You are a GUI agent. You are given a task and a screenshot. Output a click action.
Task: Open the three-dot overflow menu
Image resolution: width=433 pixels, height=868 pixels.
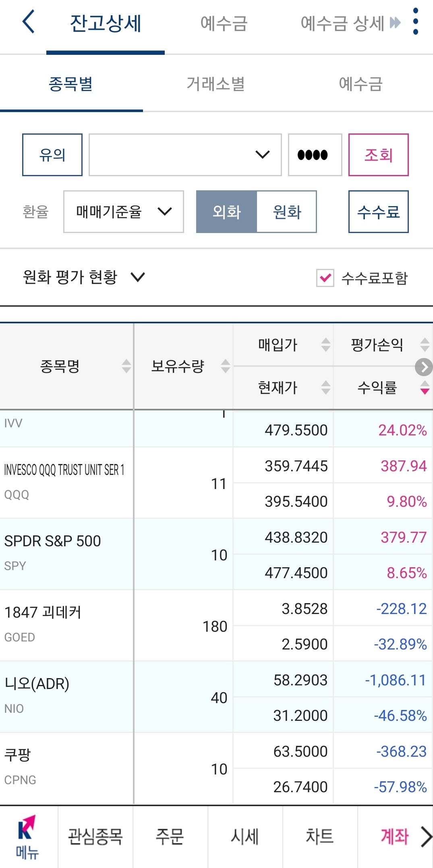(x=416, y=22)
